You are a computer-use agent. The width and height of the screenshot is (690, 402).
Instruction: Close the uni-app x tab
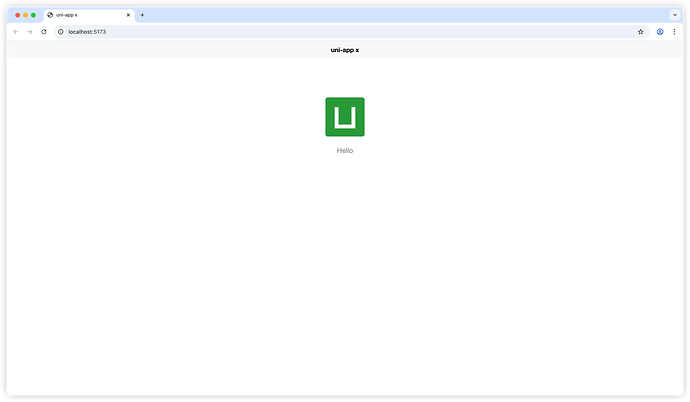pyautogui.click(x=128, y=15)
